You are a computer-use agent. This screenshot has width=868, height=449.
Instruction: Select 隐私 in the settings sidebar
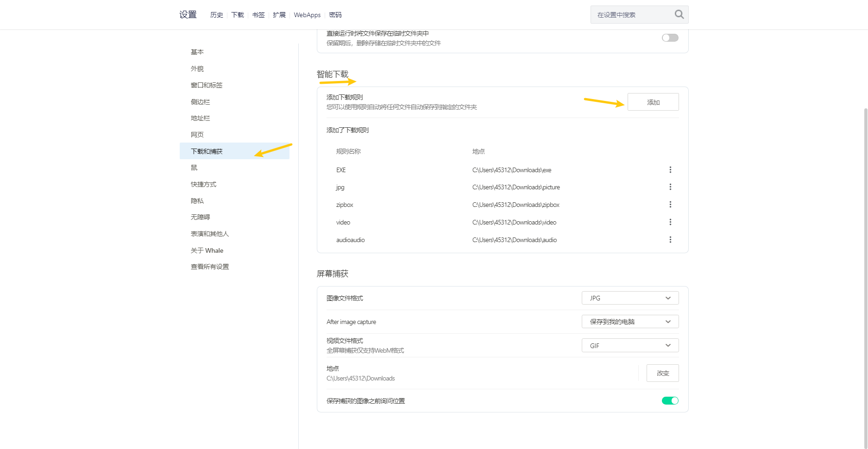(197, 201)
